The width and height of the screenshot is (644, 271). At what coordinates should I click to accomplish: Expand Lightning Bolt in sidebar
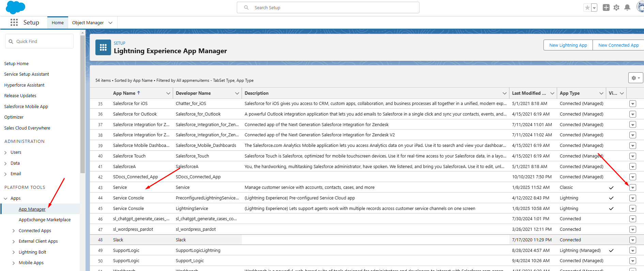[x=14, y=252]
